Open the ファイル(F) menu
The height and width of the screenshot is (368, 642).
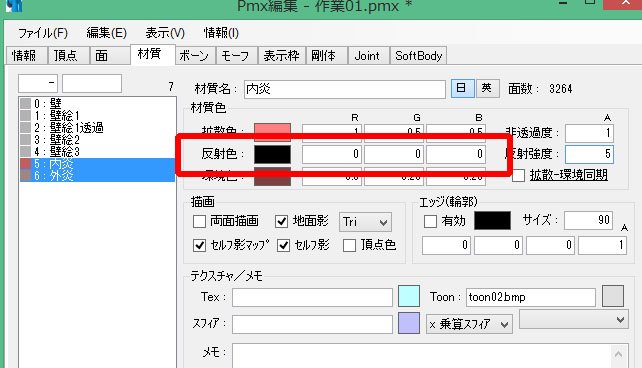tap(43, 33)
